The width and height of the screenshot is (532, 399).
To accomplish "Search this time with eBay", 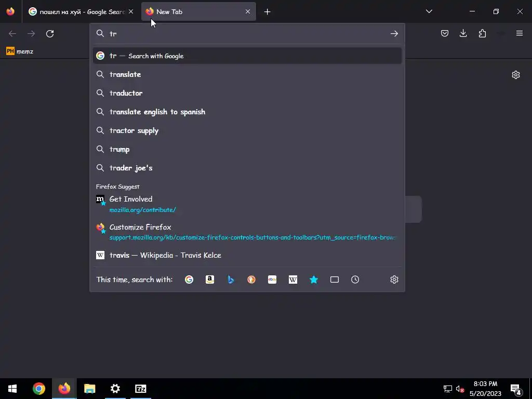I will pyautogui.click(x=272, y=280).
